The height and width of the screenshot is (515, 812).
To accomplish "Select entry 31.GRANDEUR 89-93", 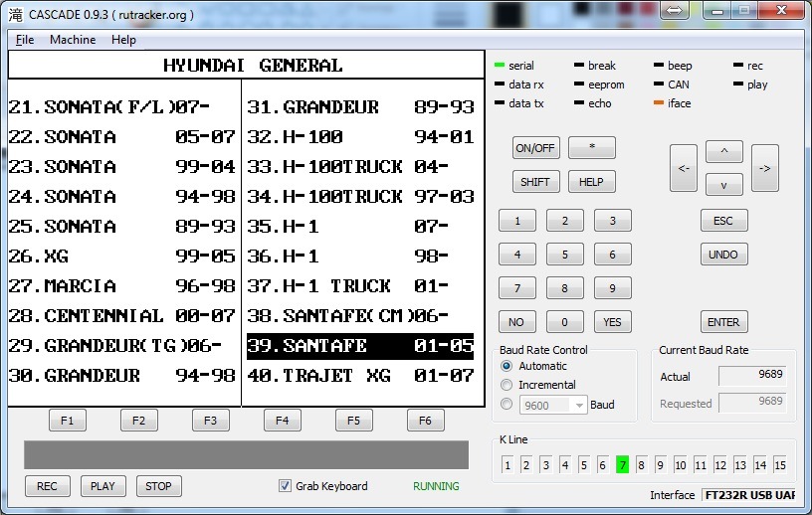I will [360, 107].
